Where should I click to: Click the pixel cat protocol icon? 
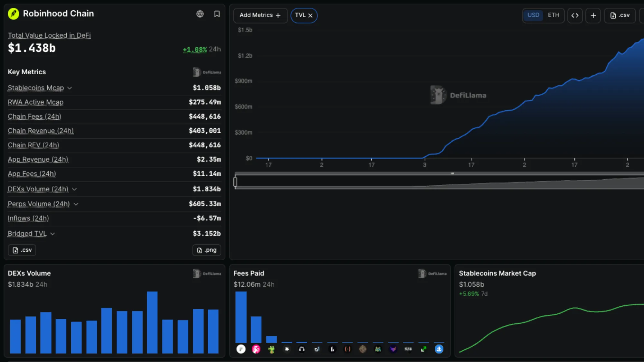point(378,349)
